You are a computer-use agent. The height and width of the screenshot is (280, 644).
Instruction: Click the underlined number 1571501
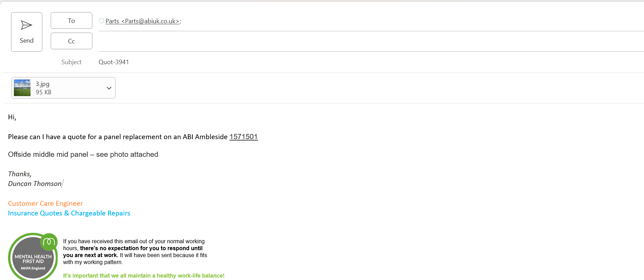(x=243, y=137)
